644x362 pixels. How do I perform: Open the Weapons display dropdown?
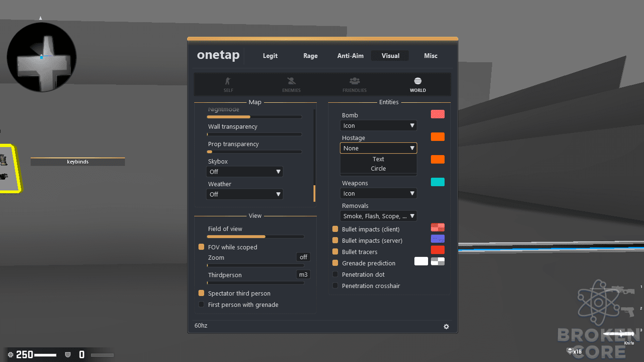click(379, 193)
